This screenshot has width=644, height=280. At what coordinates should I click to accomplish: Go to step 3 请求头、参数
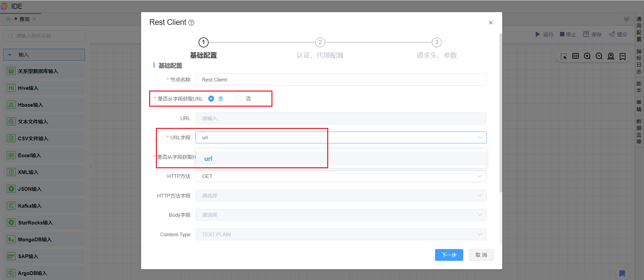coord(436,42)
